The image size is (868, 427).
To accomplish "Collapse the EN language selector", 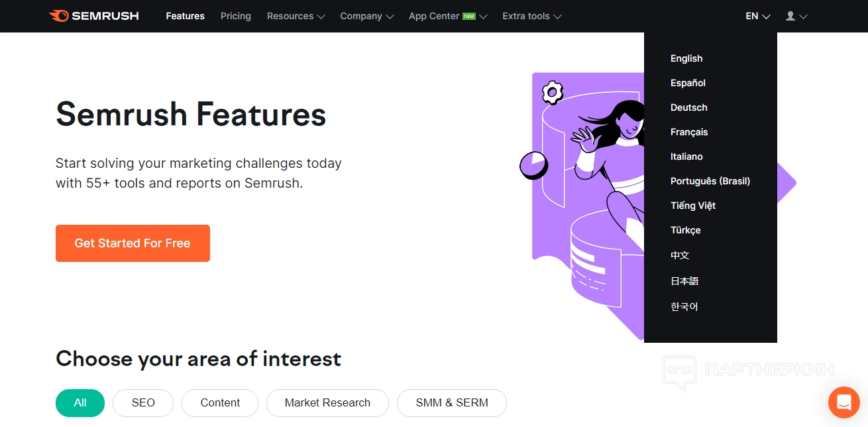I will click(757, 16).
